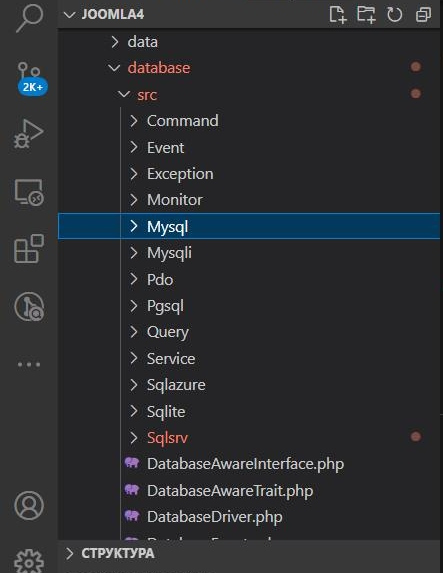Open the Git graph search icon view

point(29,307)
